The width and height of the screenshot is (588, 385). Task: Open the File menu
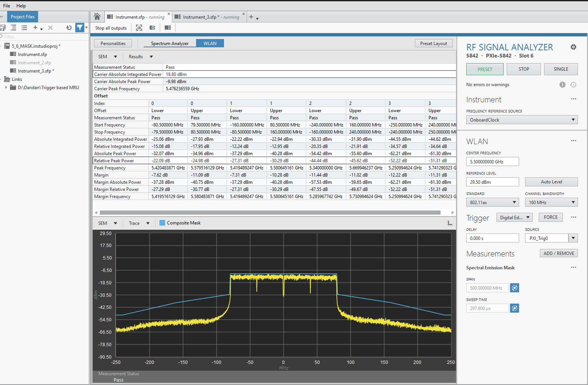pyautogui.click(x=7, y=6)
